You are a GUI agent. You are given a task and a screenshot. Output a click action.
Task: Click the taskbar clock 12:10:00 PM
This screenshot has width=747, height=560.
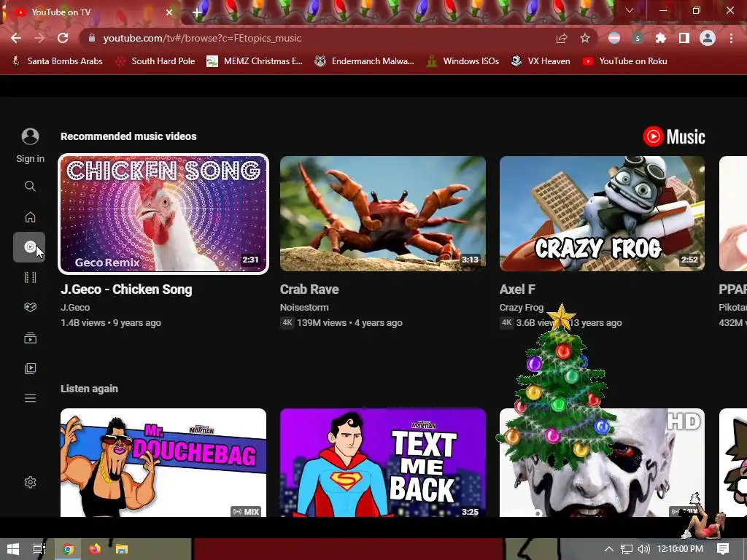pyautogui.click(x=681, y=549)
